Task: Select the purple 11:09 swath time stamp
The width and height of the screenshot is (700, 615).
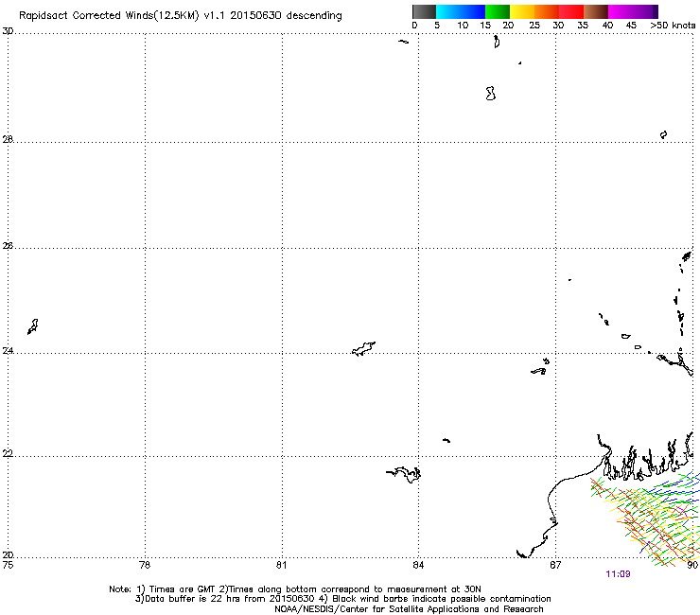Action: 618,574
